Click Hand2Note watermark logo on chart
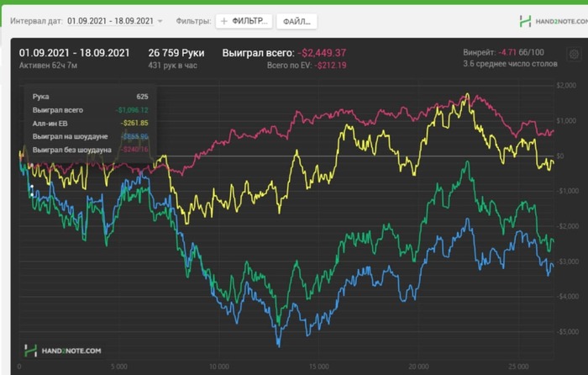 [63, 351]
